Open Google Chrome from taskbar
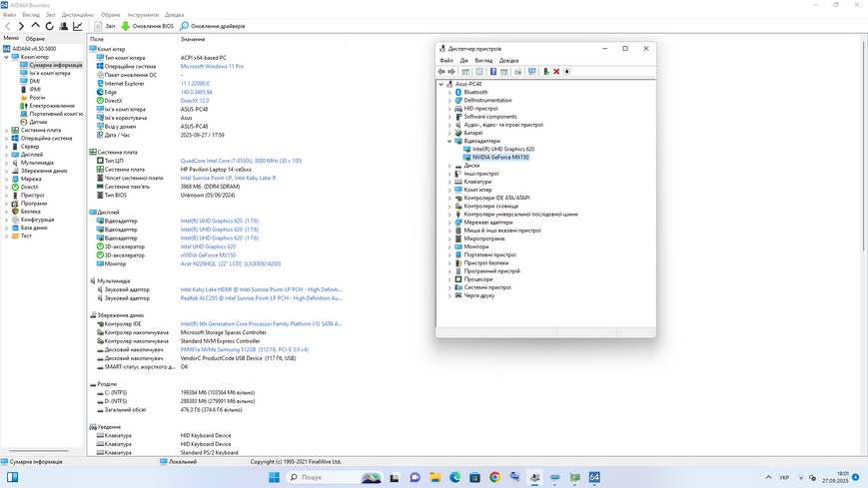This screenshot has height=488, width=868. click(494, 477)
